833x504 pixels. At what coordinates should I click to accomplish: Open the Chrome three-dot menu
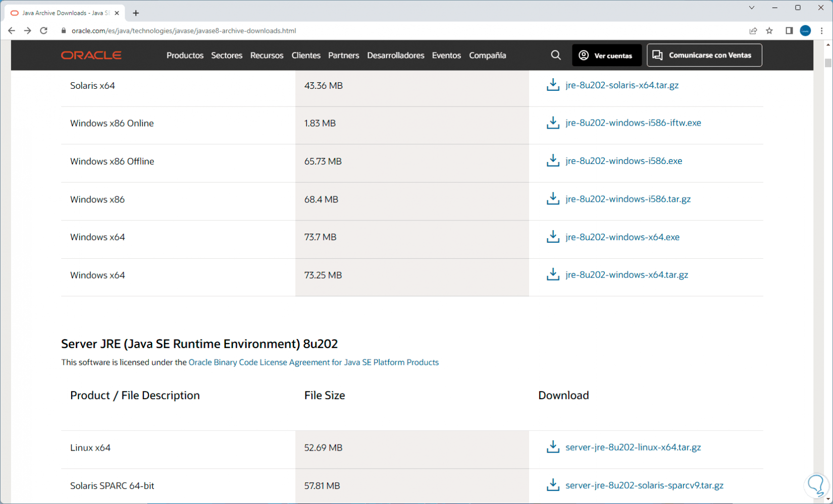point(822,31)
